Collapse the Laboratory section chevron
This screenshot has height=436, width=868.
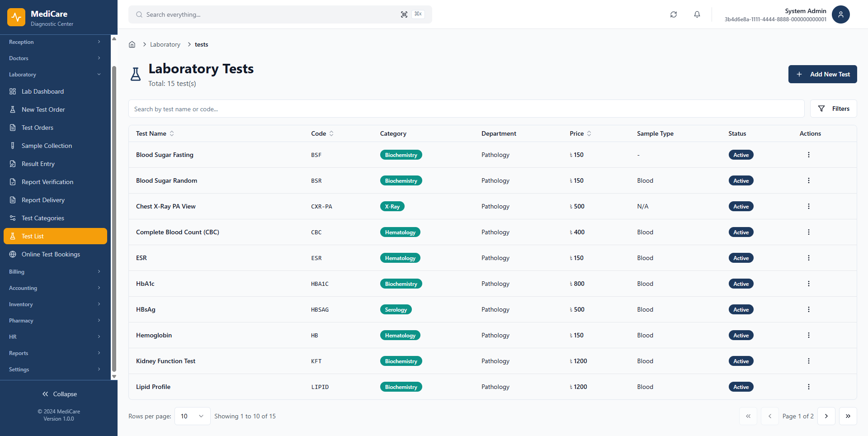click(99, 74)
